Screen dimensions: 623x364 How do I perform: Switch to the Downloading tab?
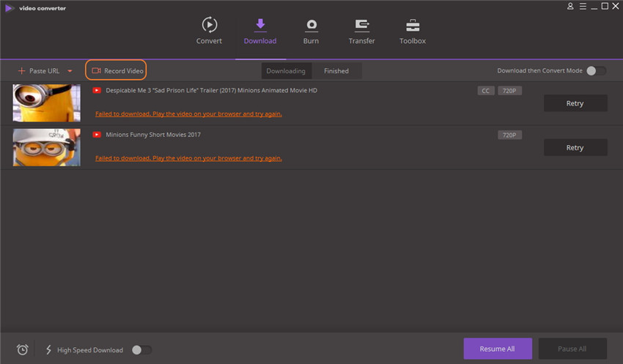pyautogui.click(x=286, y=70)
